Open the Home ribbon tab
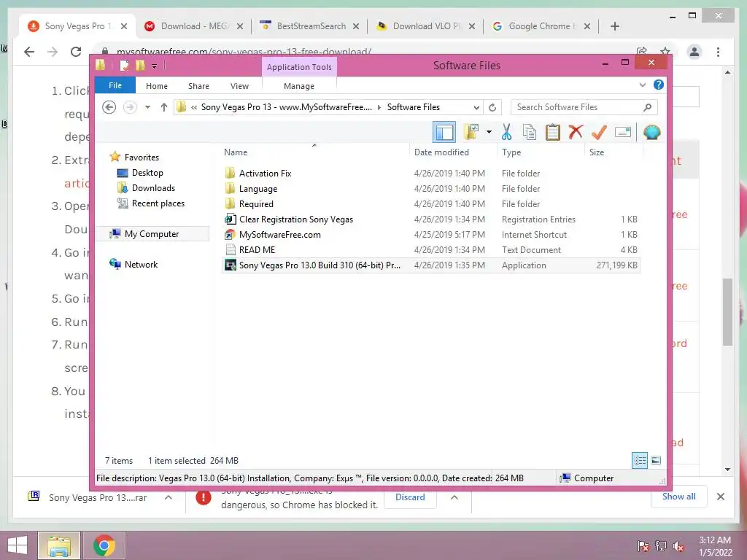Viewport: 747px width, 560px height. tap(157, 86)
